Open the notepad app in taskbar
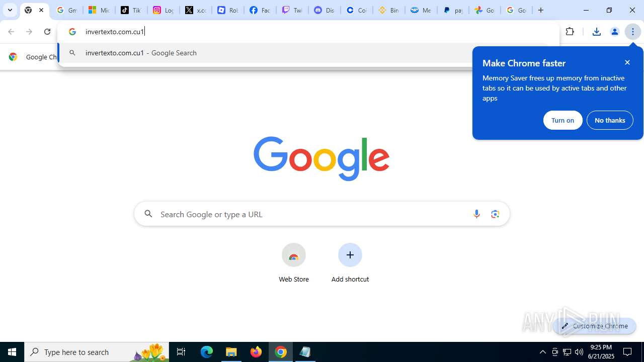Screen dimensions: 644x362 pyautogui.click(x=305, y=352)
